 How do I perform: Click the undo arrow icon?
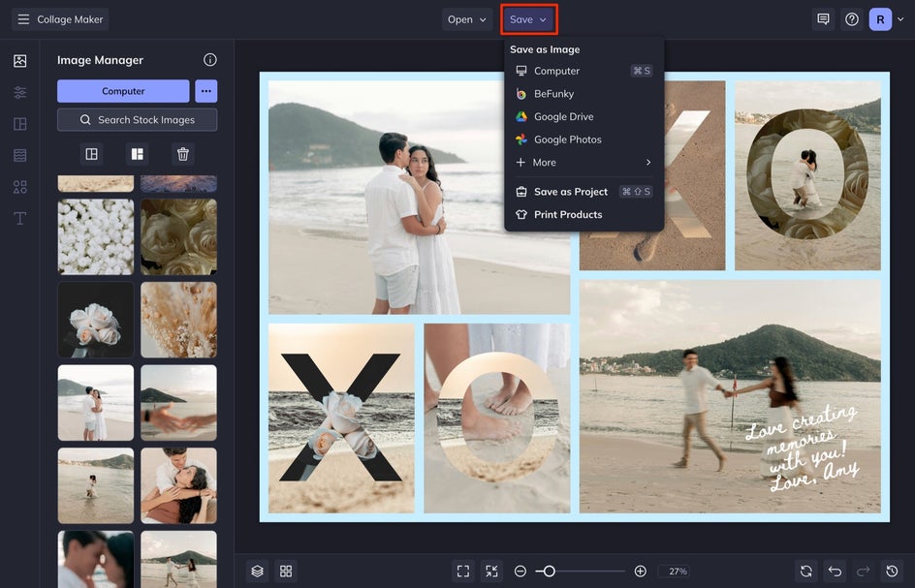pos(835,572)
